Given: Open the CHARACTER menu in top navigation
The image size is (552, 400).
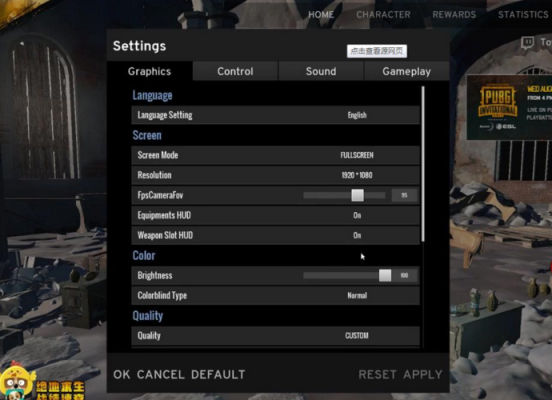Looking at the screenshot, I should [383, 14].
